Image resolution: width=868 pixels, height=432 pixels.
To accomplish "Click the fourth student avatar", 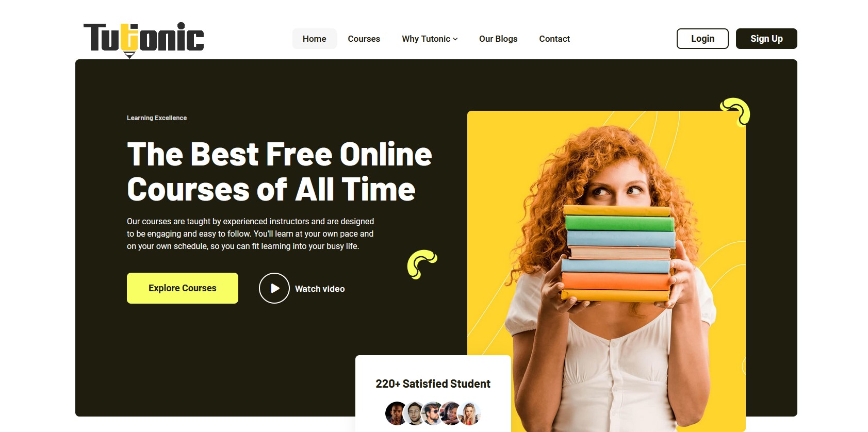I will click(450, 413).
